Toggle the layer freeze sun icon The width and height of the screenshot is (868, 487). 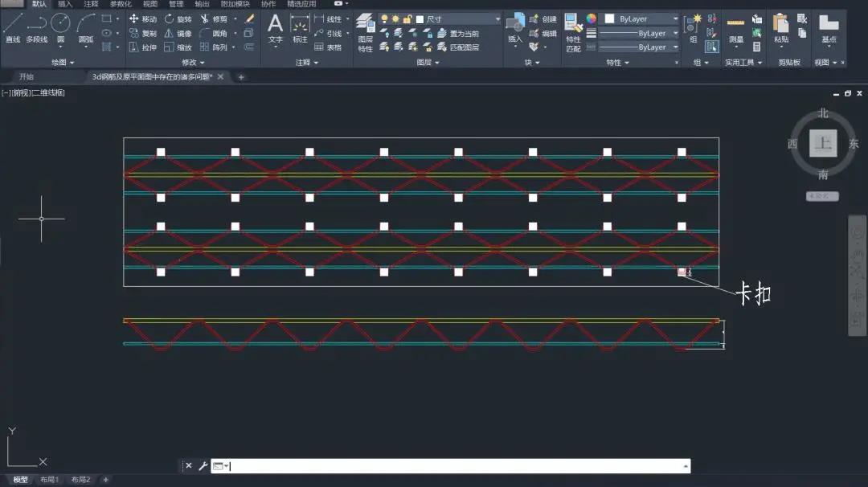395,18
